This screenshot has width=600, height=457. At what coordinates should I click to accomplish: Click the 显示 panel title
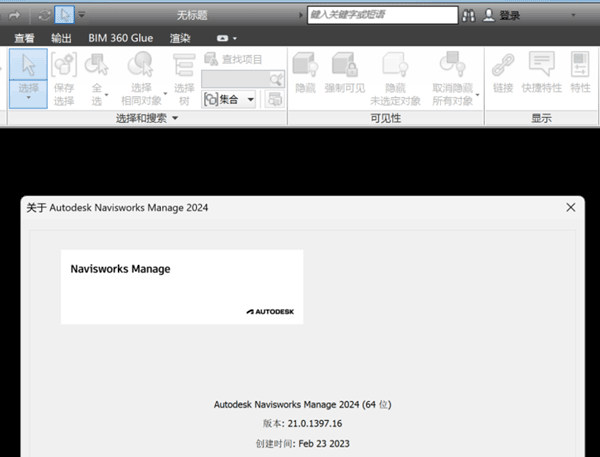(x=541, y=118)
